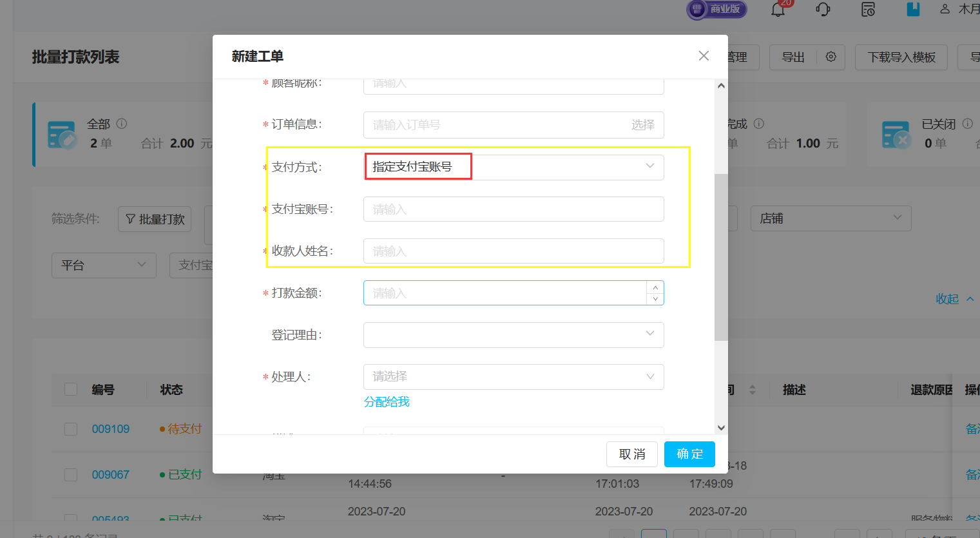Toggle checkbox for row 009067
Screen dimensions: 980x538
coord(71,475)
